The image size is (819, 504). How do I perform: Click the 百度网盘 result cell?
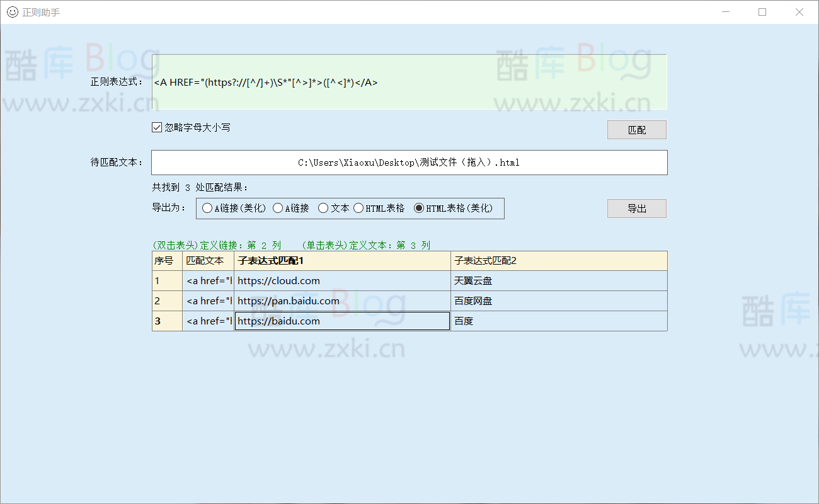pos(558,301)
